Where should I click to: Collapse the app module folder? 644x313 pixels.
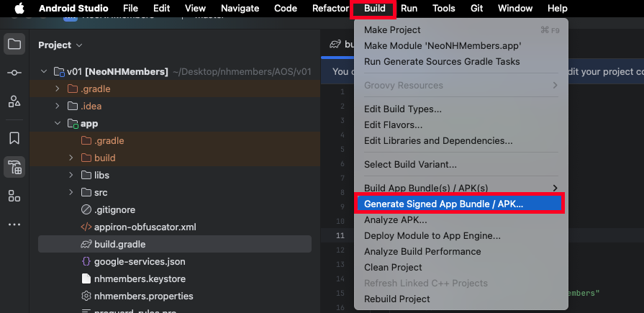pos(58,124)
